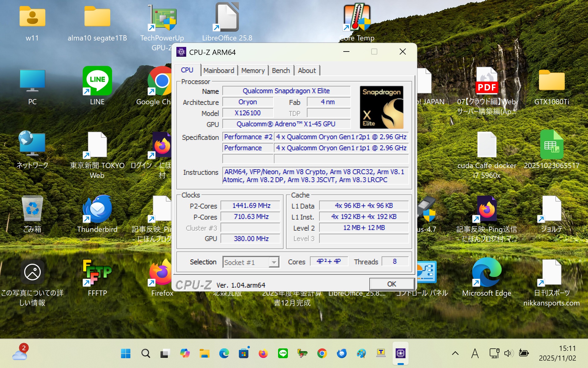Click the CPU-Z title bar app icon

pos(181,52)
